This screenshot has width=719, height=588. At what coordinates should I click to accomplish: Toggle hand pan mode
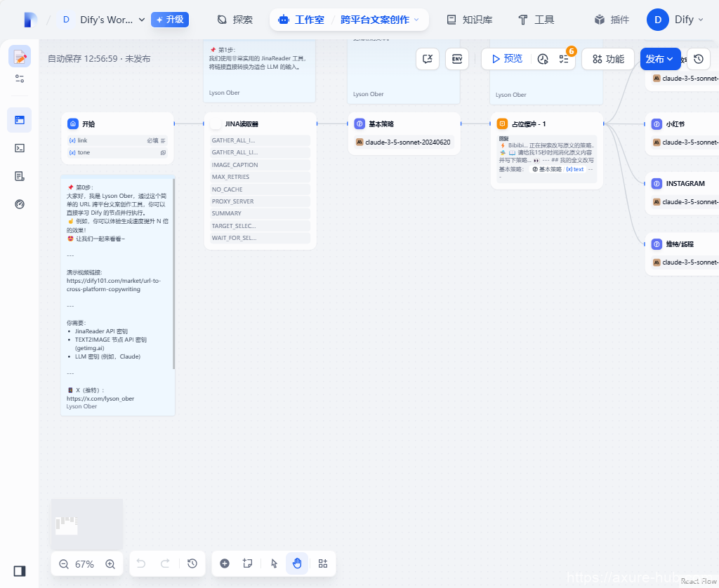tap(297, 563)
